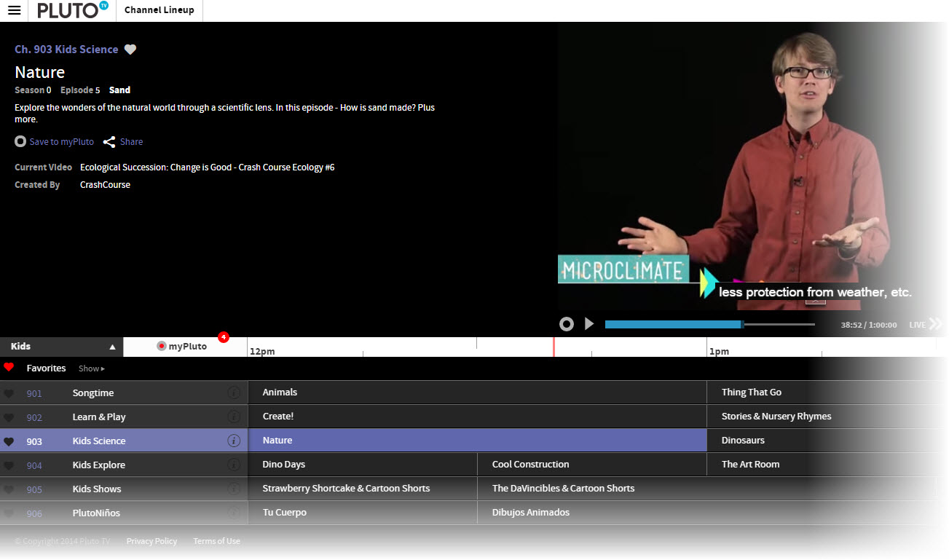949x560 pixels.
Task: Jump to live with the LIVE arrows
Action: [x=935, y=324]
